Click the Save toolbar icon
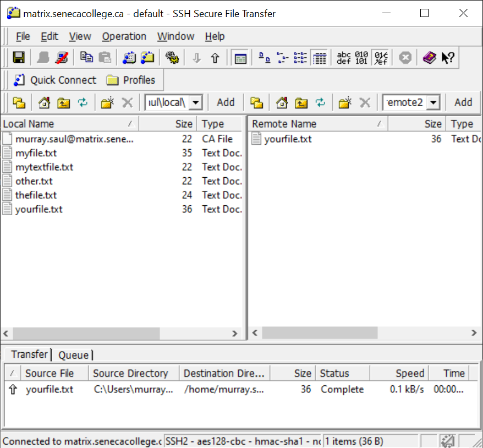The image size is (483, 448). (x=18, y=57)
